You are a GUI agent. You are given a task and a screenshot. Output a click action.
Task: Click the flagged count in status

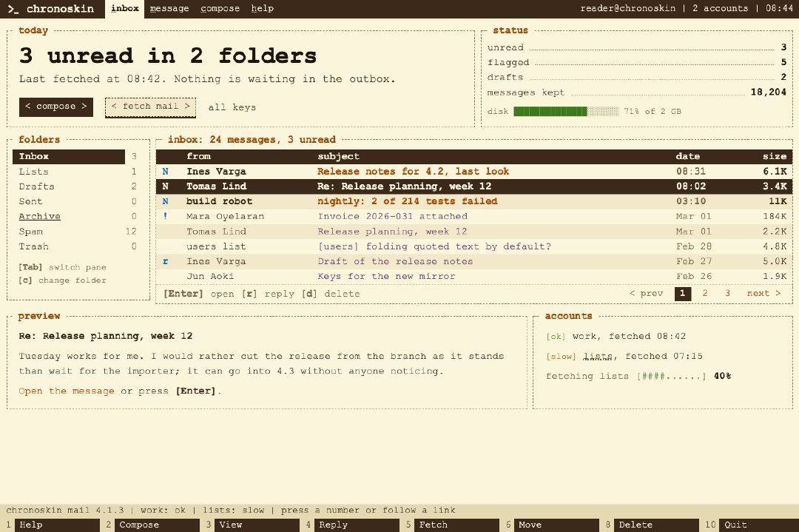coord(783,62)
